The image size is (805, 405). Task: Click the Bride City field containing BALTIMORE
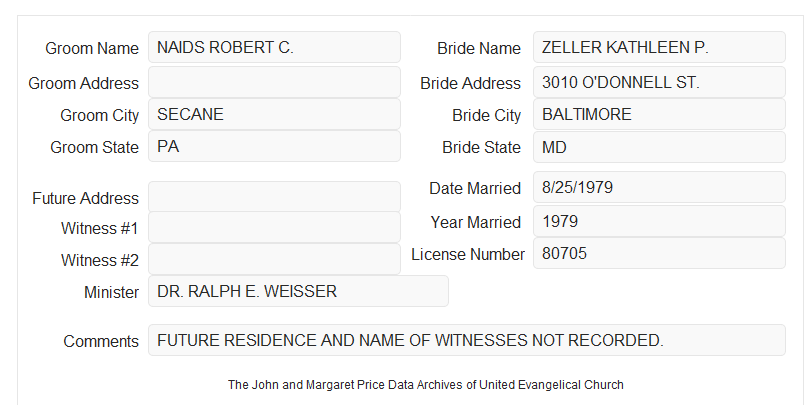click(x=659, y=114)
